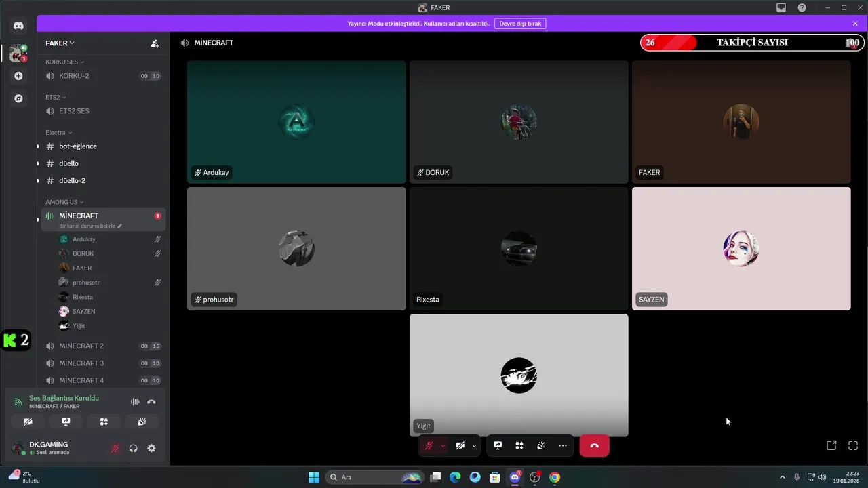The image size is (868, 488).
Task: Toggle deafen headphones in user panel
Action: click(133, 448)
